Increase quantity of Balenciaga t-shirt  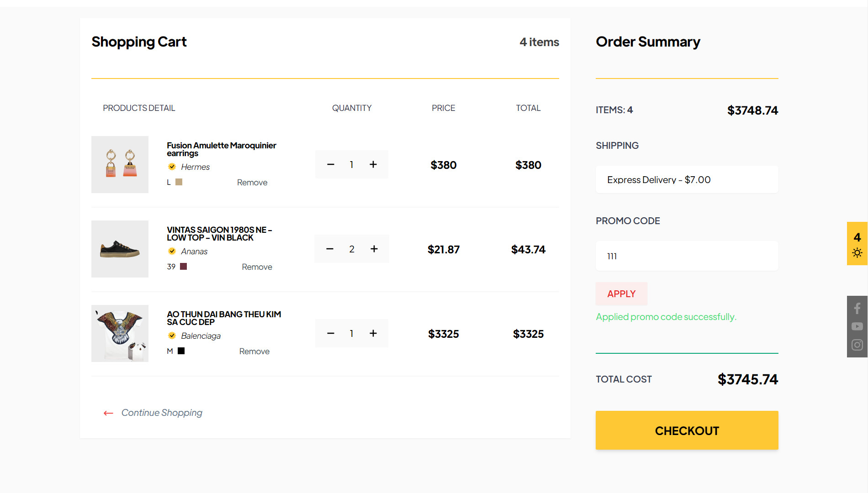pos(373,333)
